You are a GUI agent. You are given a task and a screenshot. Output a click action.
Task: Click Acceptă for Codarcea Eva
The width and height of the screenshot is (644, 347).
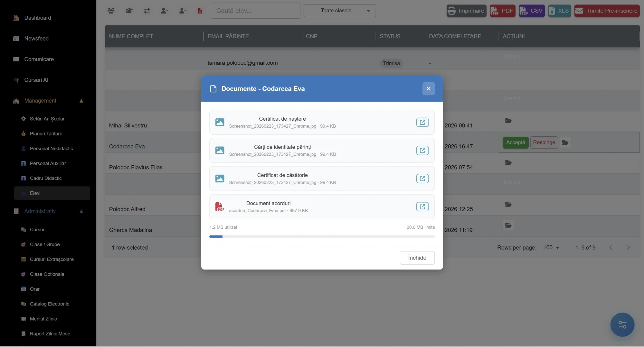[516, 142]
